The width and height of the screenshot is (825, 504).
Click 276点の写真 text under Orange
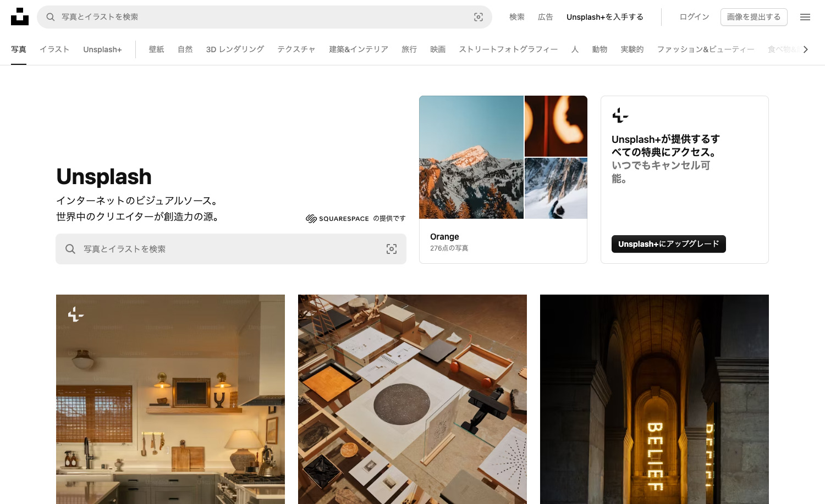[x=449, y=248]
